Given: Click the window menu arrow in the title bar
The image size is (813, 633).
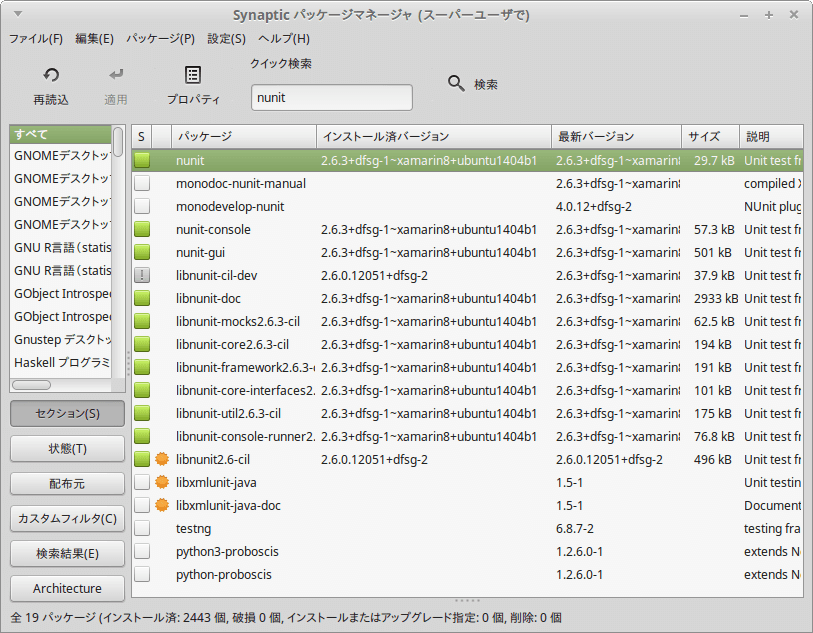Looking at the screenshot, I should [x=18, y=14].
